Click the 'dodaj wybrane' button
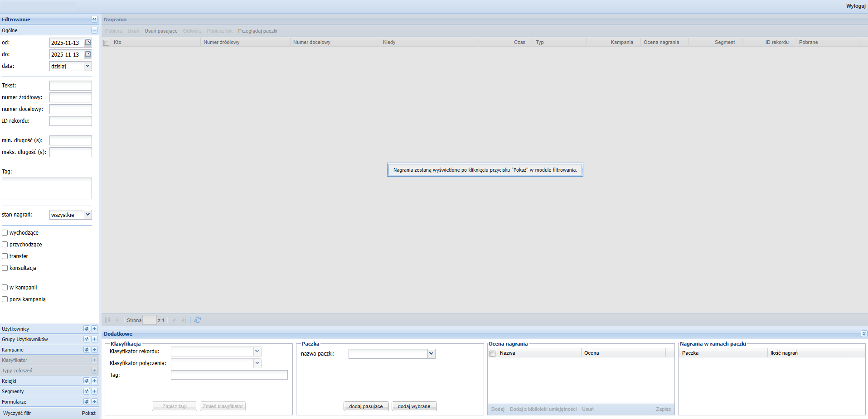This screenshot has height=419, width=868. click(x=414, y=406)
